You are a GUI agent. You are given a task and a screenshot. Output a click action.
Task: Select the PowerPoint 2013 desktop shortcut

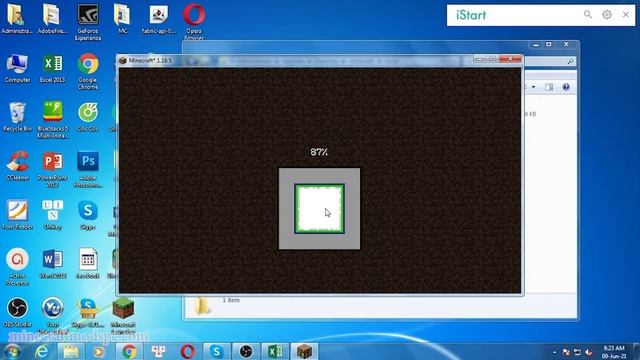pyautogui.click(x=53, y=169)
